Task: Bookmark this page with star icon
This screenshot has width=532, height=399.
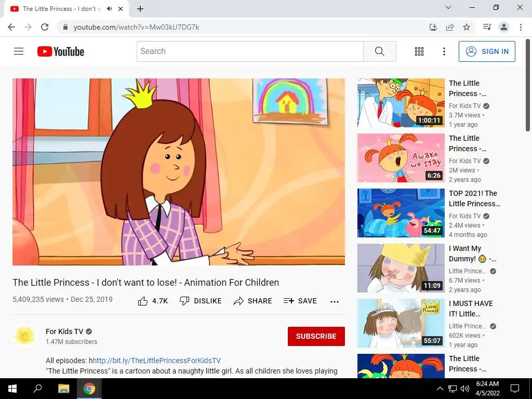Action: pos(467,27)
